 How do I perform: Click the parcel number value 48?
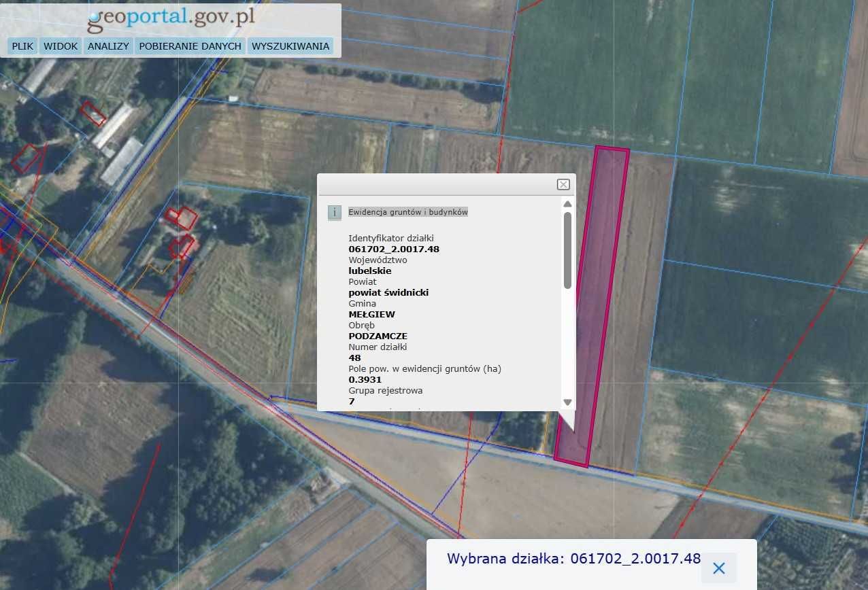354,358
